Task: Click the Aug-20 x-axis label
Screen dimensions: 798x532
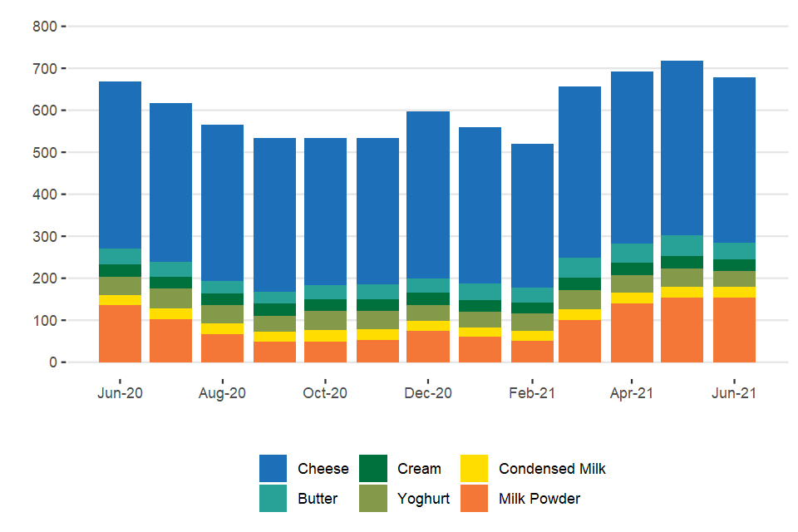Action: click(222, 393)
